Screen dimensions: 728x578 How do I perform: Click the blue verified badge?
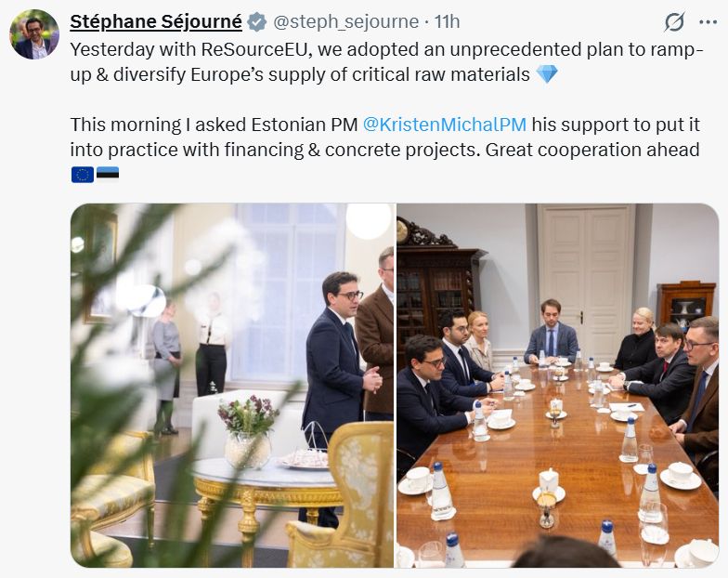(x=256, y=22)
